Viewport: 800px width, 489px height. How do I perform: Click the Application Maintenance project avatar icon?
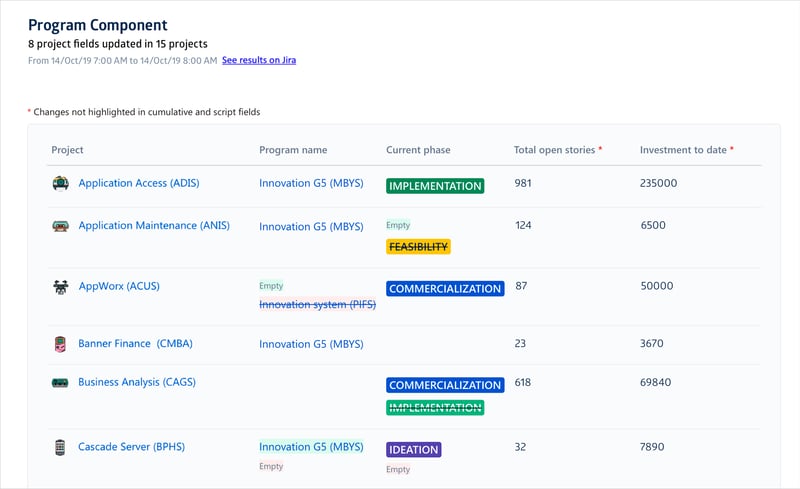(60, 226)
